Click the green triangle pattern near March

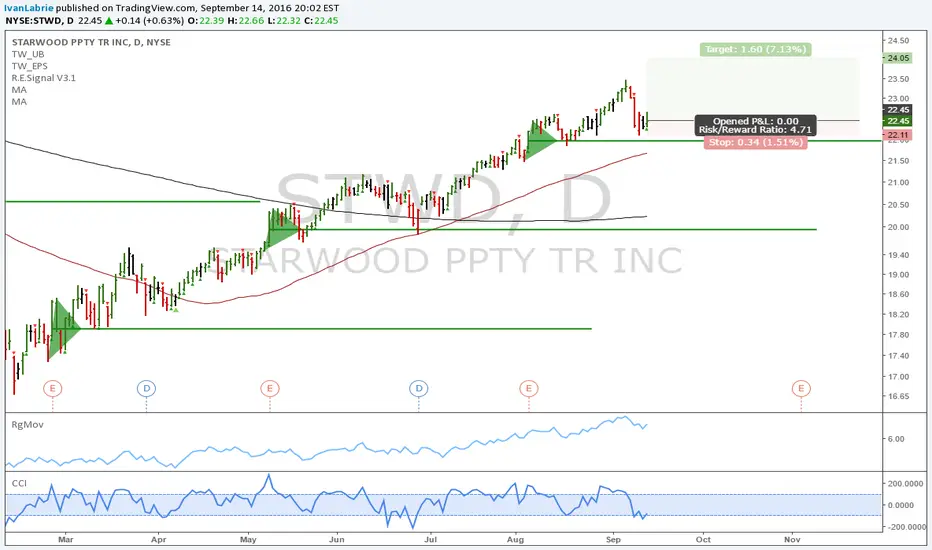[x=64, y=328]
